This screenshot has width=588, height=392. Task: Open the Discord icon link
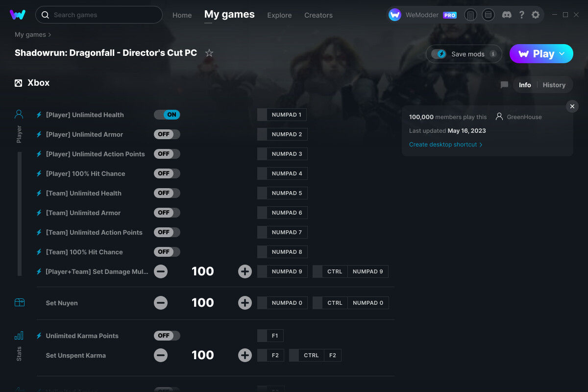tap(507, 15)
